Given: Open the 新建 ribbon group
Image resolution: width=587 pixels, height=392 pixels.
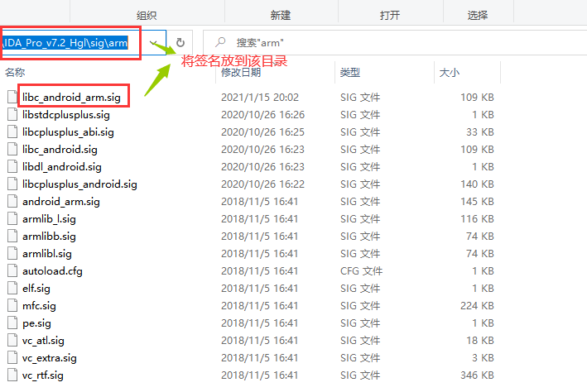Looking at the screenshot, I should pos(281,16).
